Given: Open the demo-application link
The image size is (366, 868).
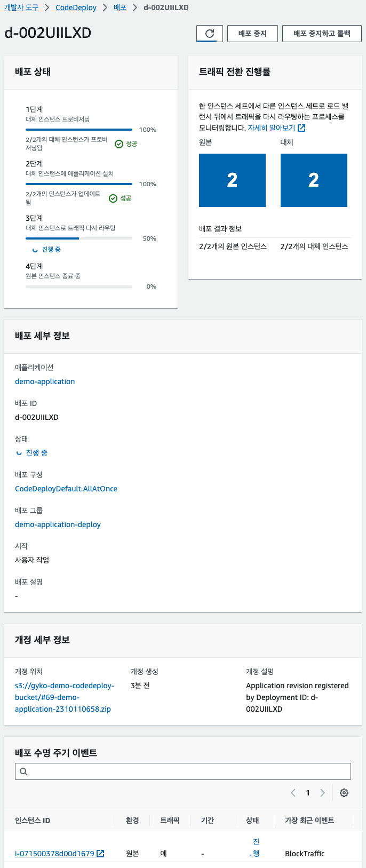Looking at the screenshot, I should (x=45, y=381).
